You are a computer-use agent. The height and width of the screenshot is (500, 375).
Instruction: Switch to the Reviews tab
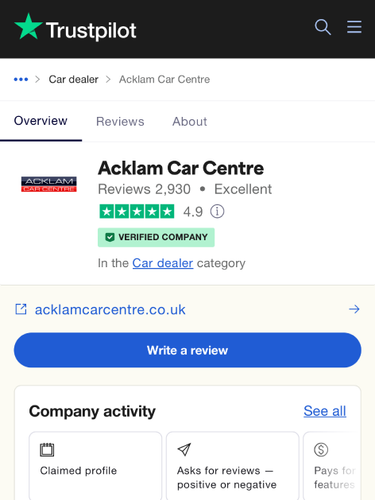(x=120, y=121)
